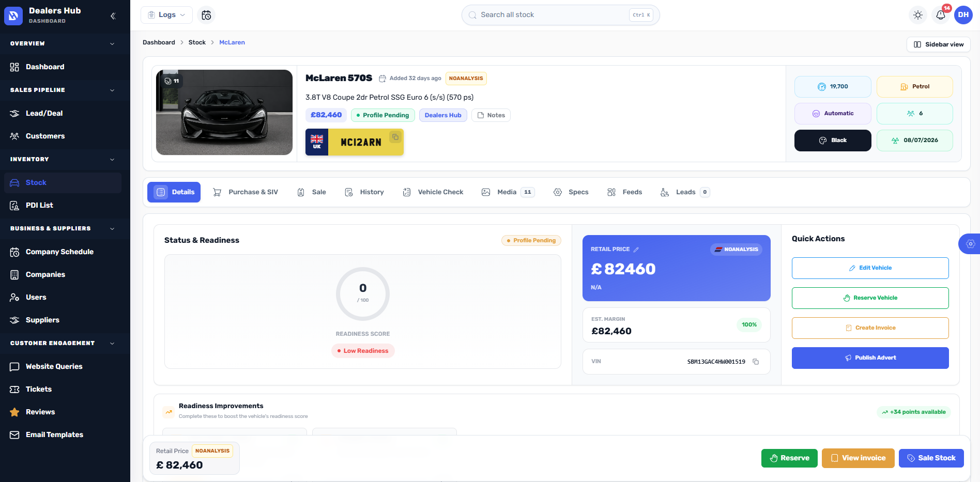Collapse the Business & Suppliers section

click(x=65, y=228)
